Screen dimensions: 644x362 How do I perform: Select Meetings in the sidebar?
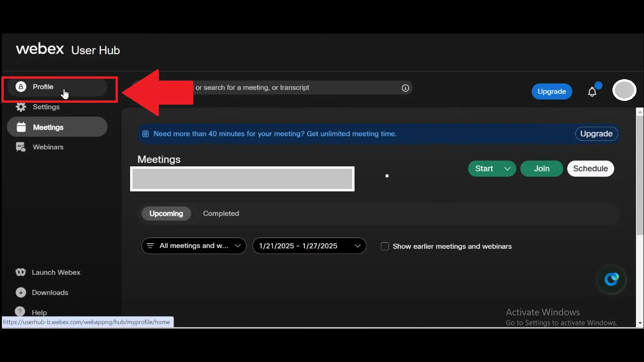tap(57, 127)
